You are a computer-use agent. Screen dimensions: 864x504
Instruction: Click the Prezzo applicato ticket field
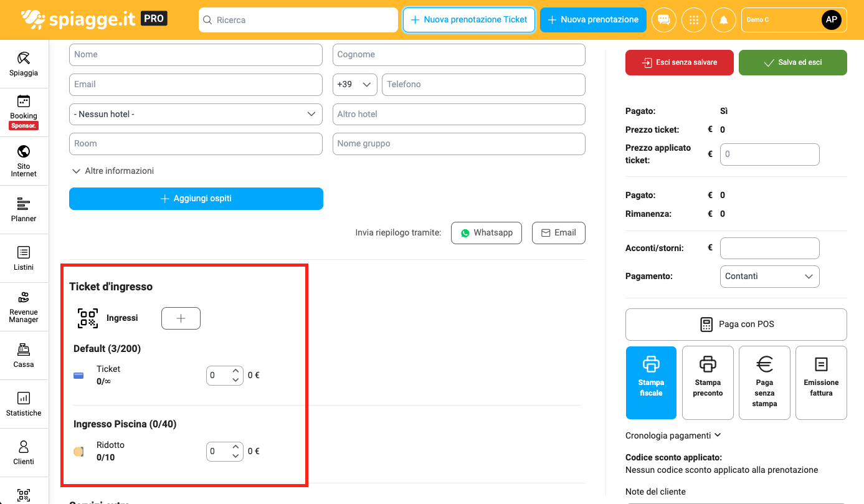[x=769, y=154]
